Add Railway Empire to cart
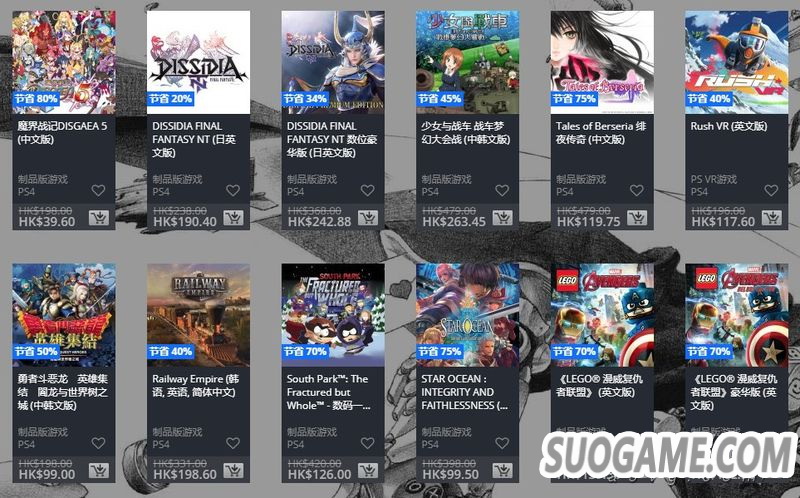This screenshot has width=800, height=498. tap(233, 471)
